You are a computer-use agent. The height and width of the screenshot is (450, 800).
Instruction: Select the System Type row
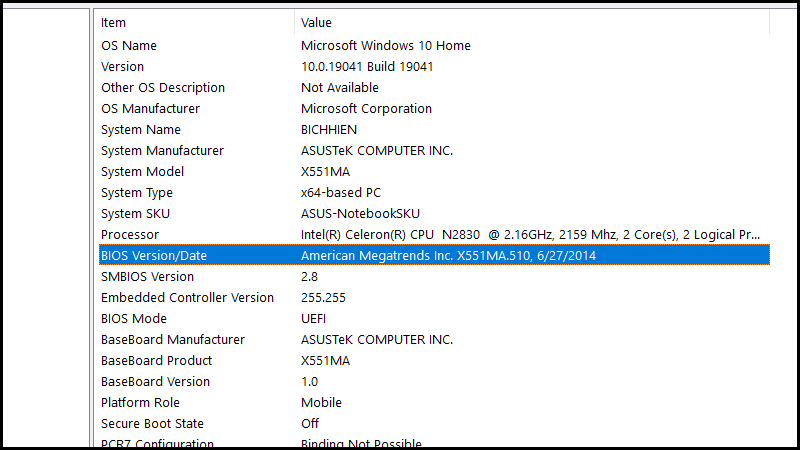coord(137,192)
